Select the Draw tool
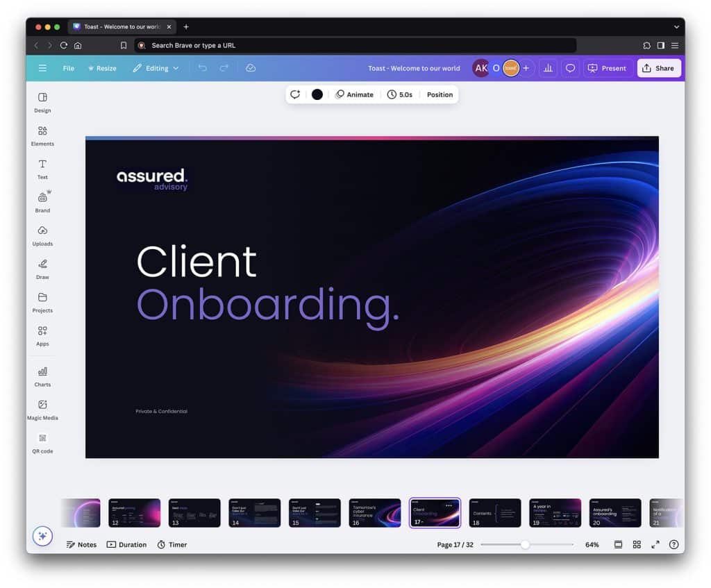The width and height of the screenshot is (711, 588). coord(42,269)
